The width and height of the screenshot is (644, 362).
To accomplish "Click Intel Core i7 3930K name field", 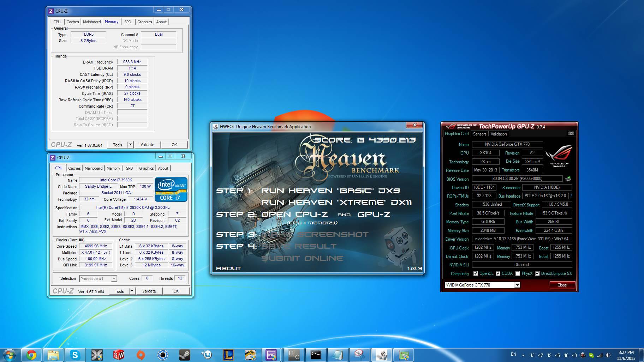I will 116,180.
